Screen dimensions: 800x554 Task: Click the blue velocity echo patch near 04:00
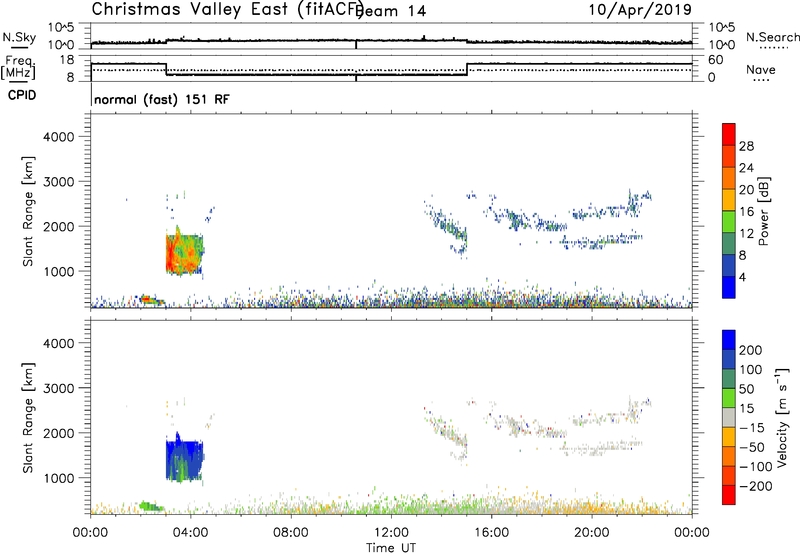tap(184, 461)
